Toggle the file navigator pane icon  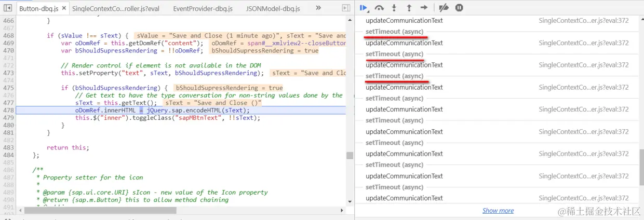8,8
